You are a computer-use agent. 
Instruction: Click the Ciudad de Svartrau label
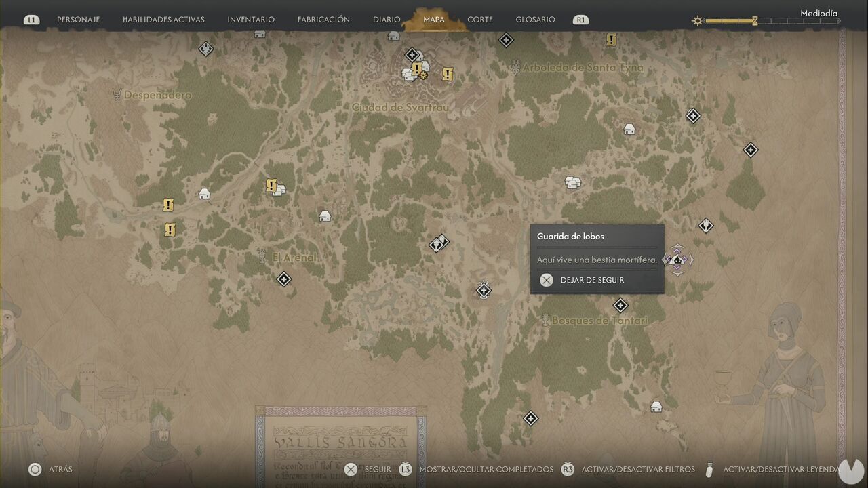tap(400, 107)
